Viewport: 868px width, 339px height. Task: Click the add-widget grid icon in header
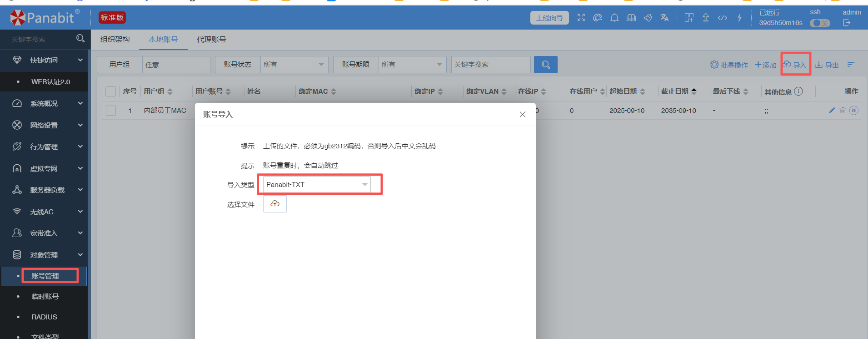click(689, 18)
